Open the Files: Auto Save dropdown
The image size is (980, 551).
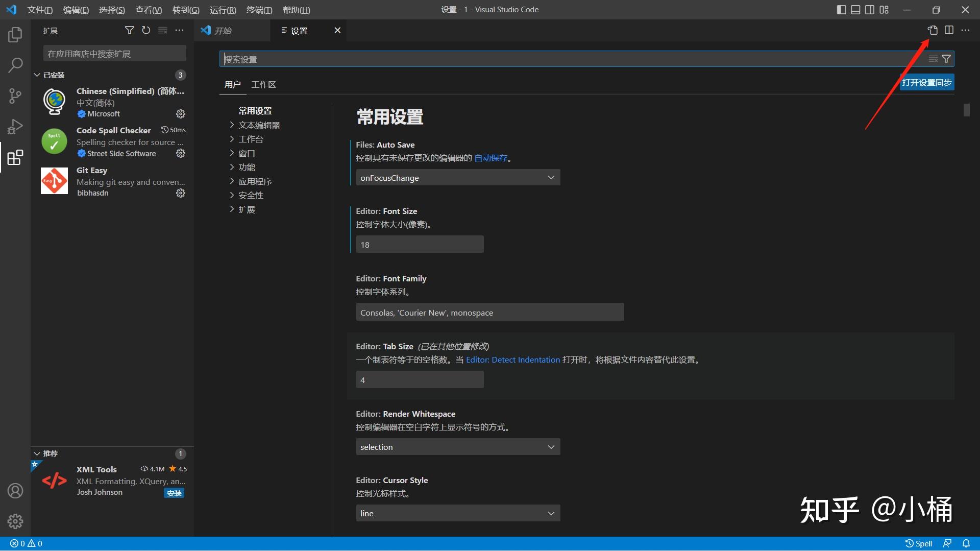tap(457, 177)
